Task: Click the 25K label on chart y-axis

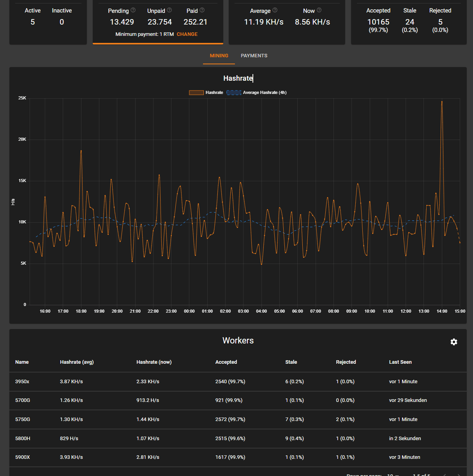Action: 22,98
